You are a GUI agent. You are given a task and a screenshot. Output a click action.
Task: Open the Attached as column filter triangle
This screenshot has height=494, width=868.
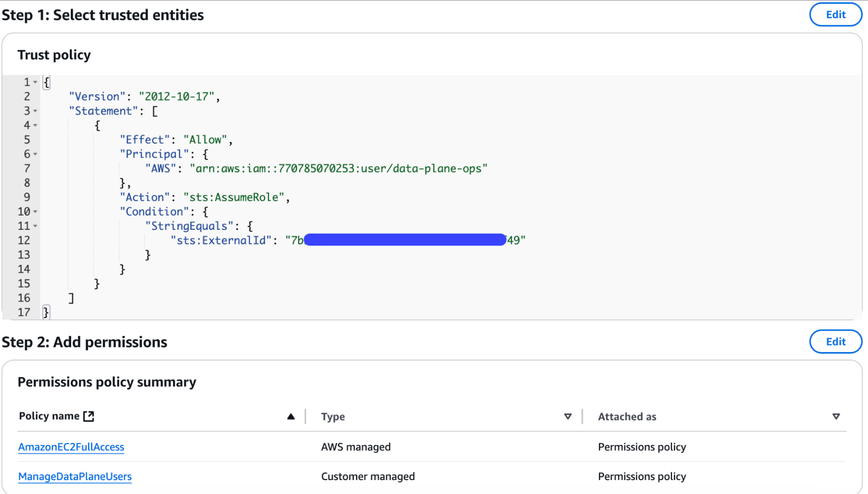tap(836, 416)
